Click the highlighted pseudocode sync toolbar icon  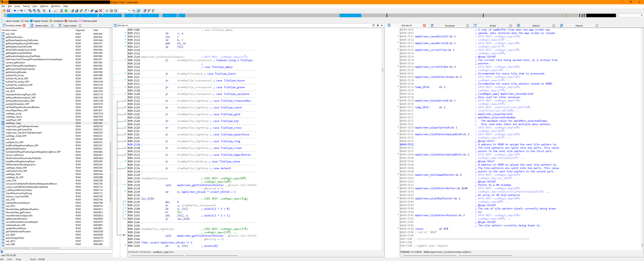[x=139, y=11]
